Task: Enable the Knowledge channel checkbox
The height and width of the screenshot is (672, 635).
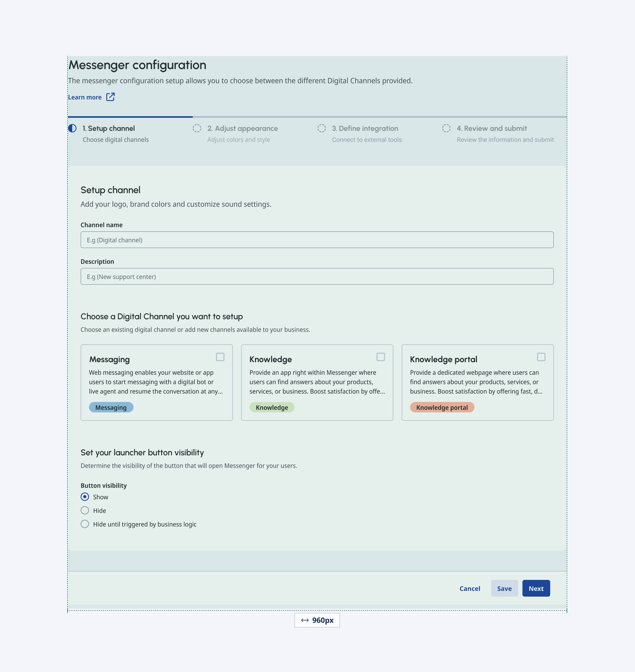Action: pos(381,357)
